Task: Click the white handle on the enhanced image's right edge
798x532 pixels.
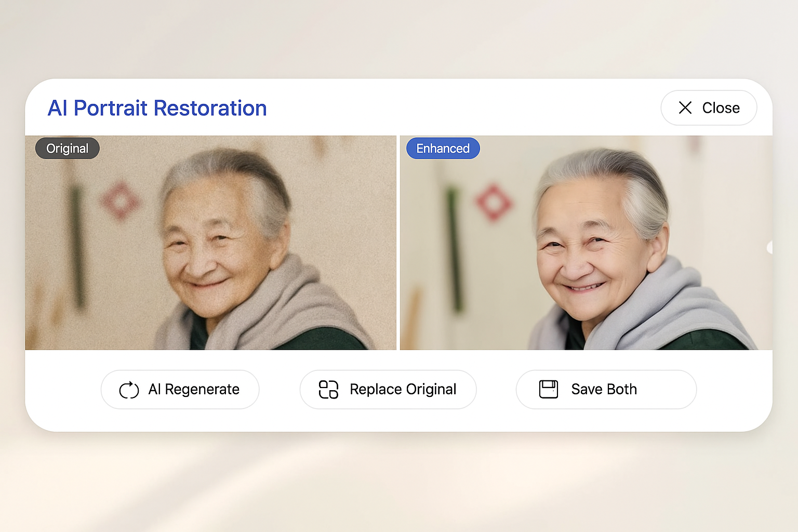Action: (x=770, y=248)
